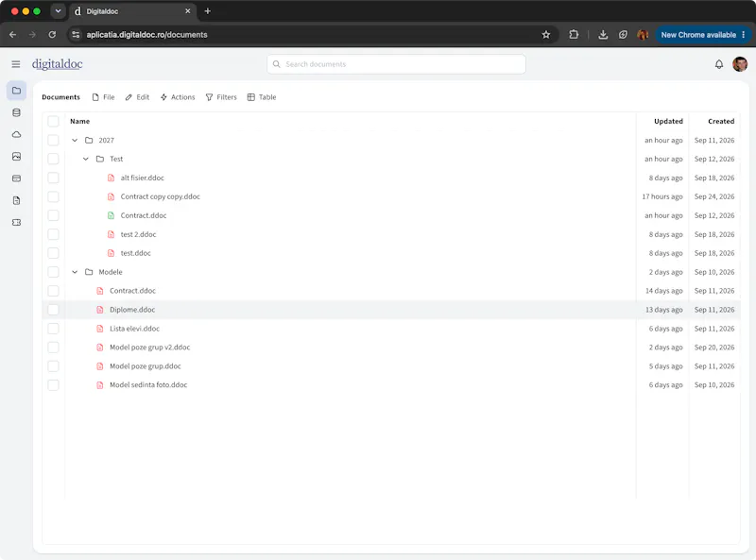Click the file icon of Lista elevi.ddoc
756x560 pixels.
[x=100, y=329]
